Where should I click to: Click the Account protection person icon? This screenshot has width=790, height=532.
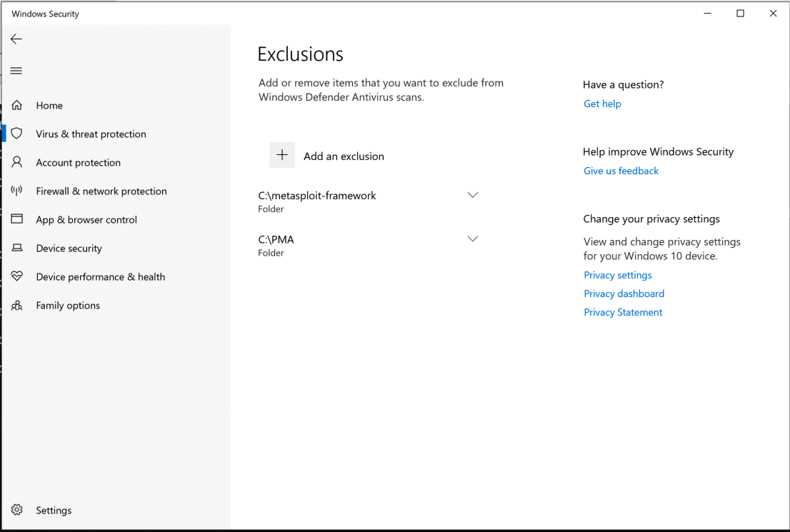17,162
